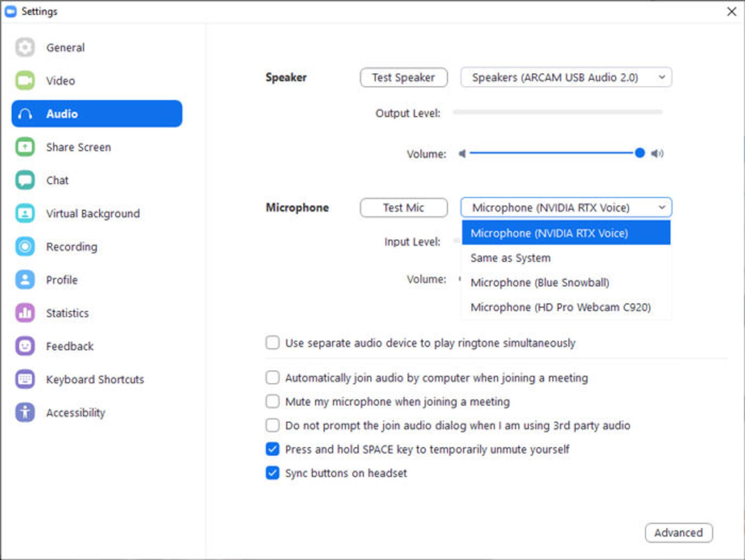This screenshot has height=560, width=745.
Task: Choose Microphone (Blue Snowball) option
Action: (x=566, y=283)
